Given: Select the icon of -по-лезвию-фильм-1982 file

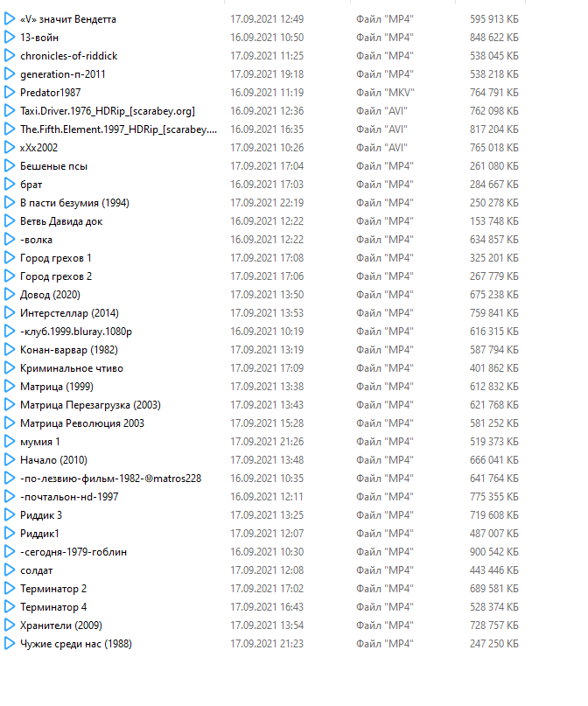Looking at the screenshot, I should click(x=10, y=479).
